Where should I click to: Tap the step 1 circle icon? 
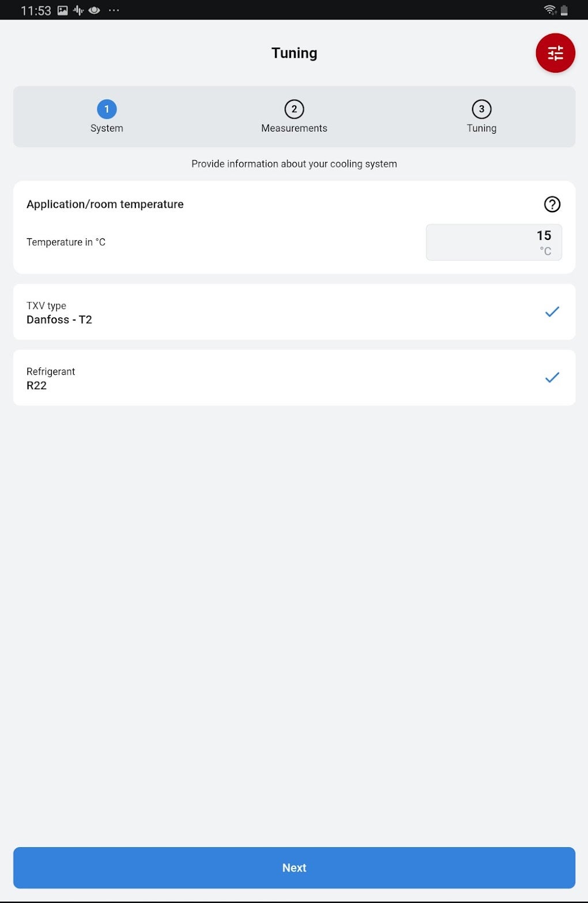click(107, 109)
